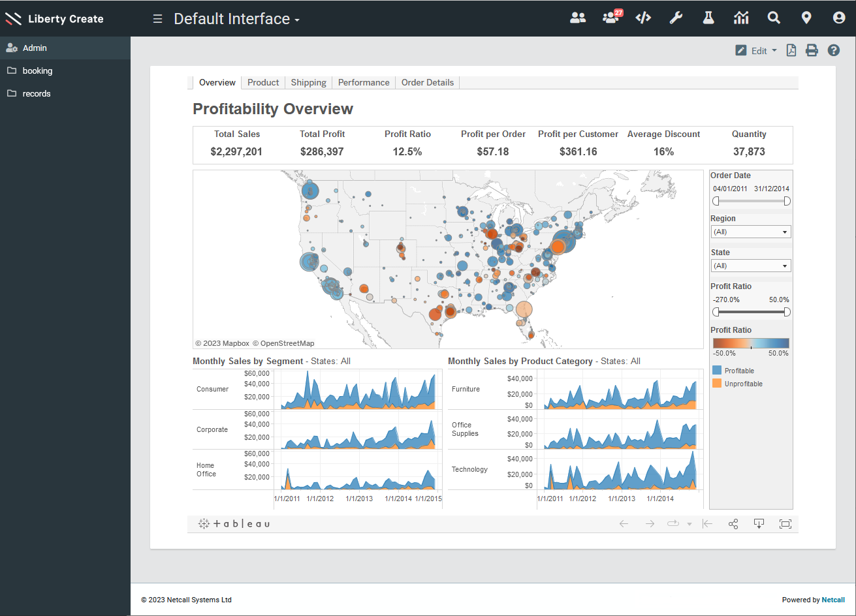The width and height of the screenshot is (856, 616).
Task: Open the Default Interface dropdown
Action: click(236, 19)
